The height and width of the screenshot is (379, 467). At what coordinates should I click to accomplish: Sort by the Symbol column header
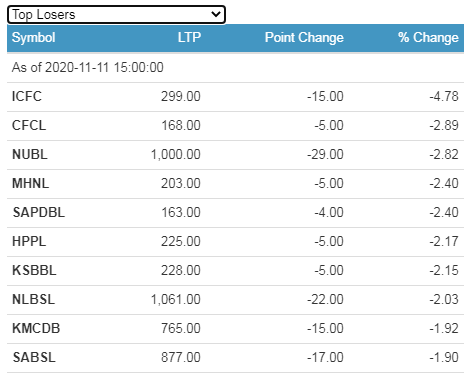pyautogui.click(x=33, y=37)
